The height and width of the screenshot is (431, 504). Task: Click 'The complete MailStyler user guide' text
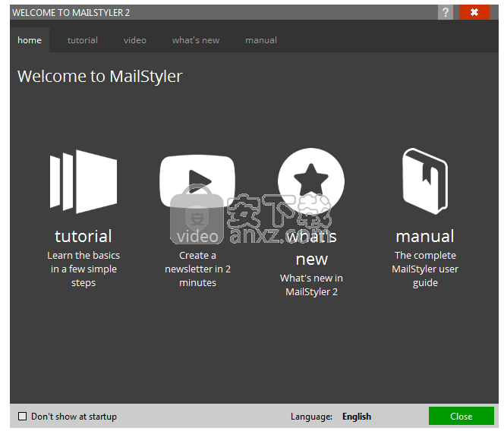(x=425, y=269)
